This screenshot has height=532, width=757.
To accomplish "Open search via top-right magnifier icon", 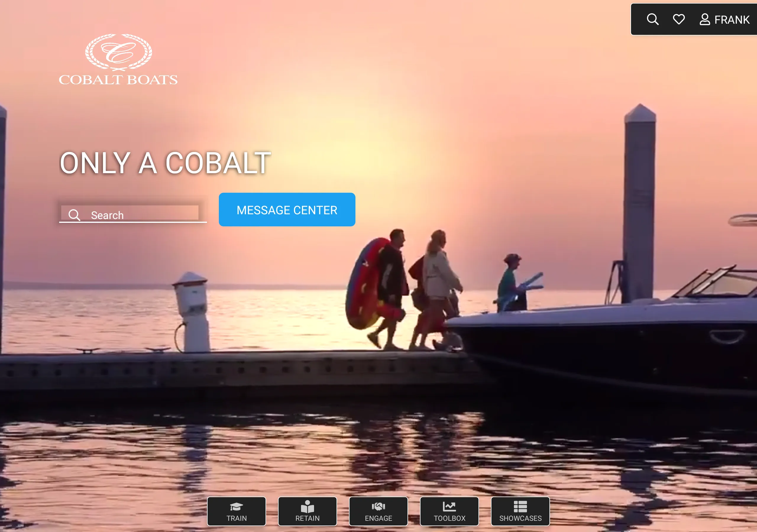I will tap(653, 20).
